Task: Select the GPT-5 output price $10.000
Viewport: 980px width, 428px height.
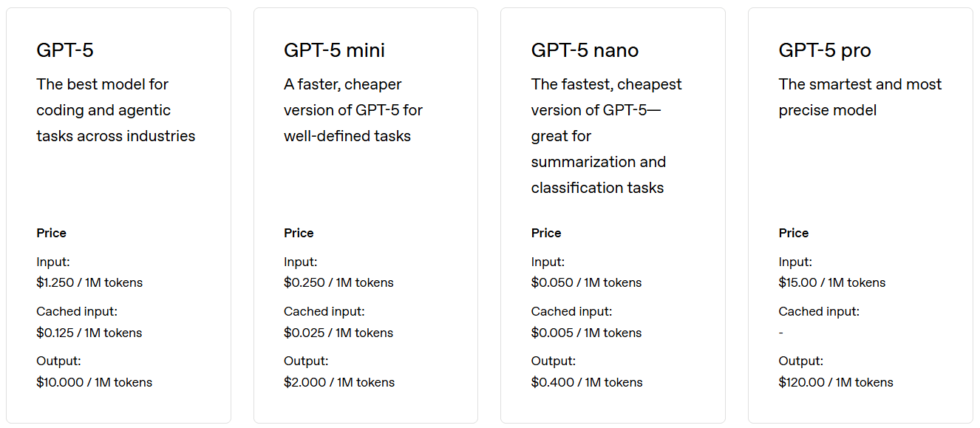Action: [94, 382]
